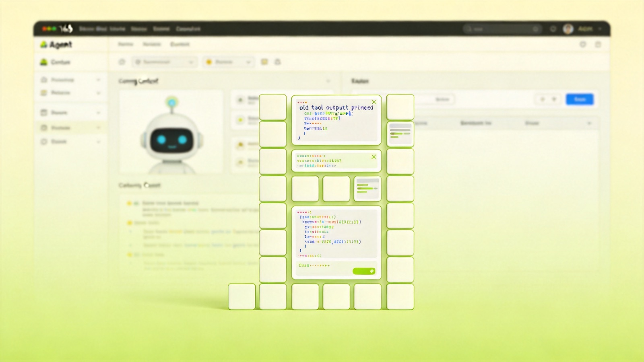Close the 'old tool output primed' card
Screen dimensions: 644x362
click(374, 102)
